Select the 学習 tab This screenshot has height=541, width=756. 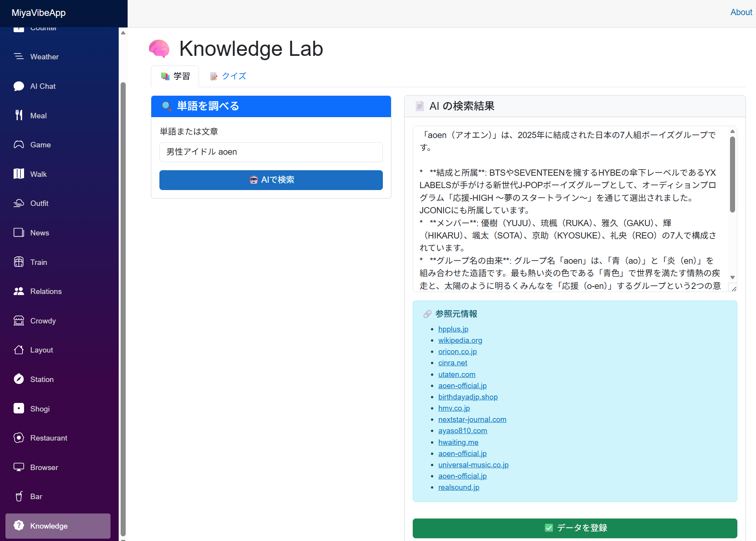pyautogui.click(x=175, y=76)
